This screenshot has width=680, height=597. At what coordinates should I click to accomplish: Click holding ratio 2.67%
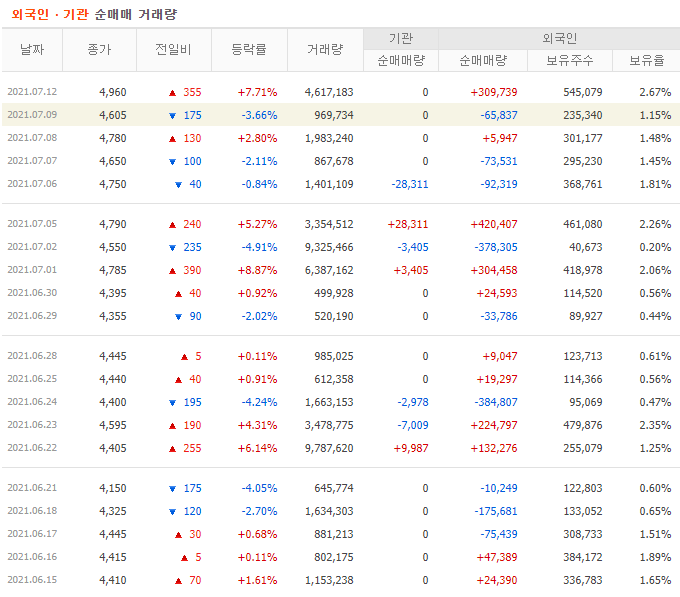click(655, 92)
